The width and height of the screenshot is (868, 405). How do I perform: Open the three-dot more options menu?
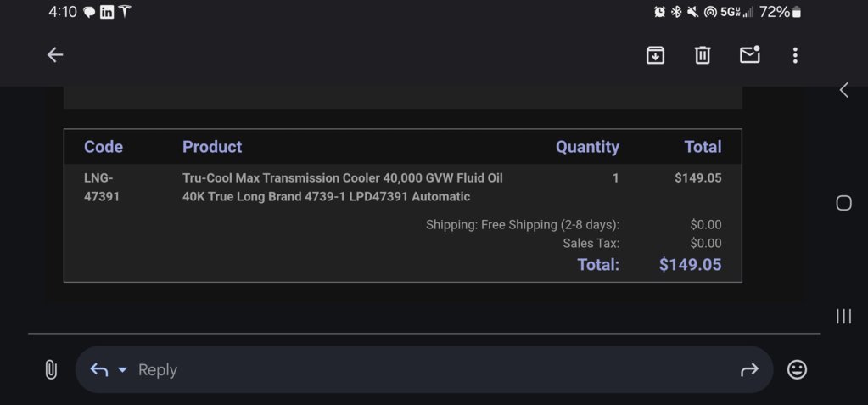(x=795, y=55)
